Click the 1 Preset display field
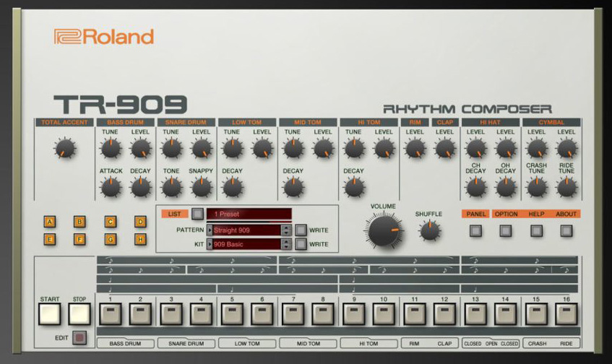This screenshot has height=364, width=612. click(249, 214)
